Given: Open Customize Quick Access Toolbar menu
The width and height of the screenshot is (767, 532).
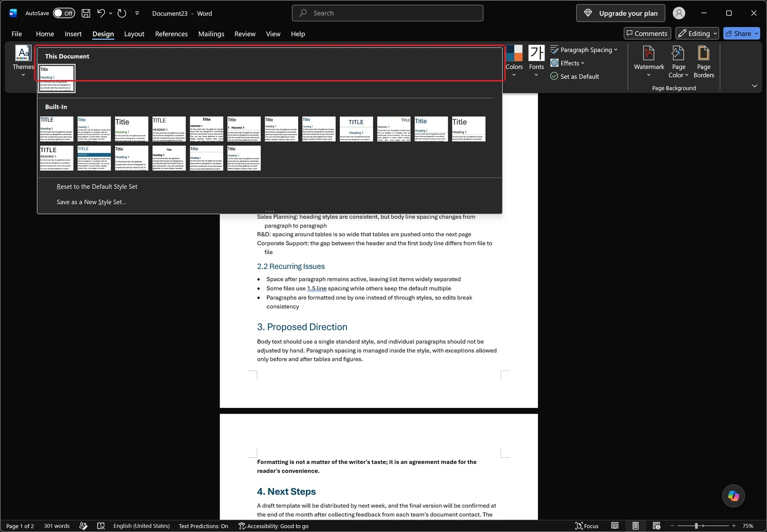Looking at the screenshot, I should pos(137,13).
